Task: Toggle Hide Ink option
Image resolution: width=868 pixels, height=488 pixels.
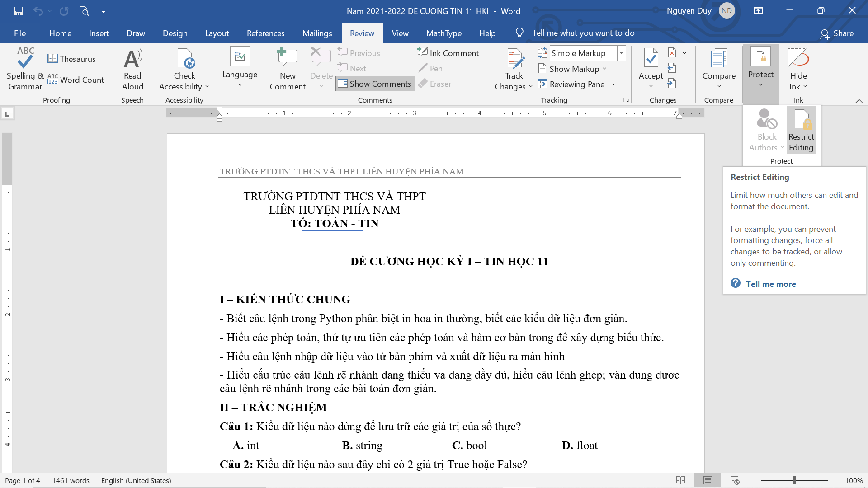Action: (x=798, y=69)
